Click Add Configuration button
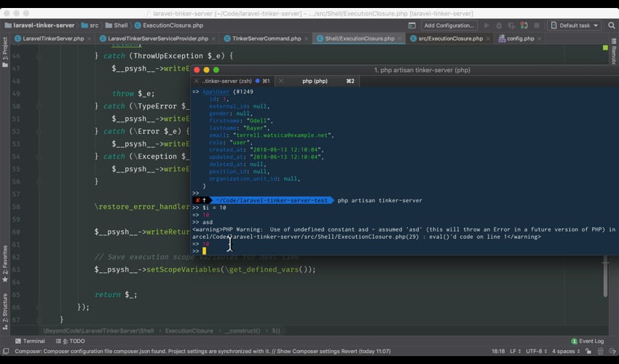 [449, 25]
